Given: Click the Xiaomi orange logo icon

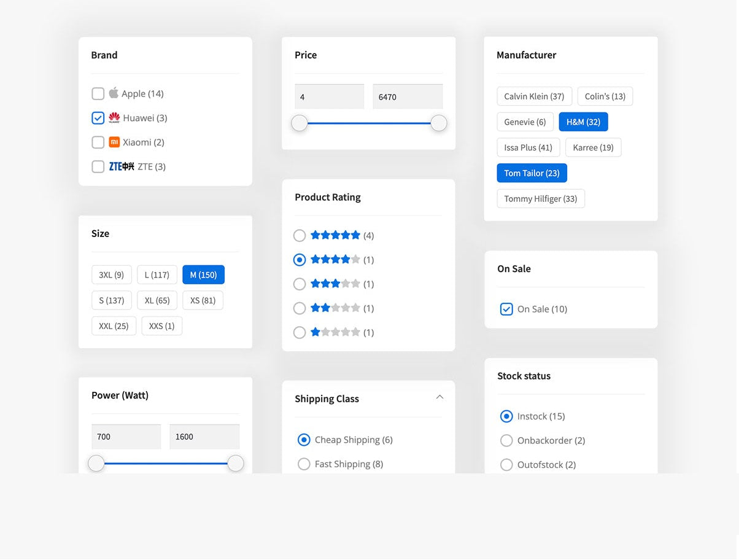Looking at the screenshot, I should (x=114, y=142).
